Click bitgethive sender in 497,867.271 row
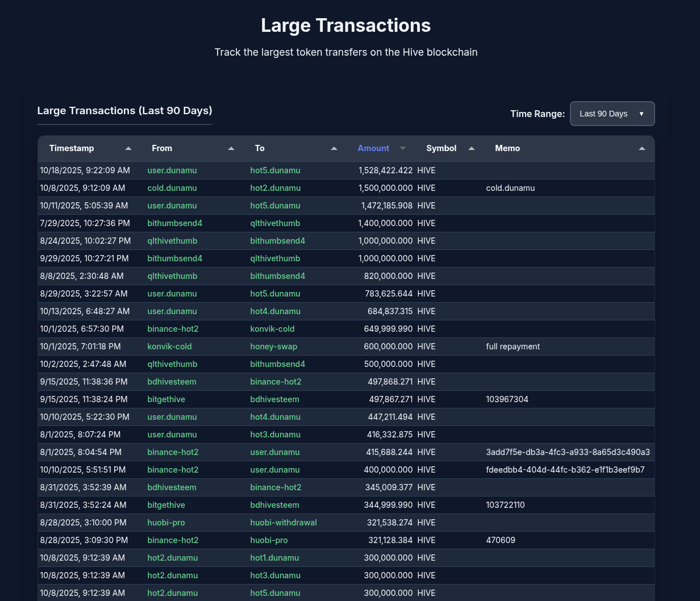This screenshot has height=601, width=700. (166, 399)
